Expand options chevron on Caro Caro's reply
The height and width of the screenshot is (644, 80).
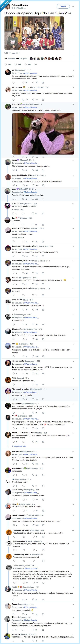(73, 104)
